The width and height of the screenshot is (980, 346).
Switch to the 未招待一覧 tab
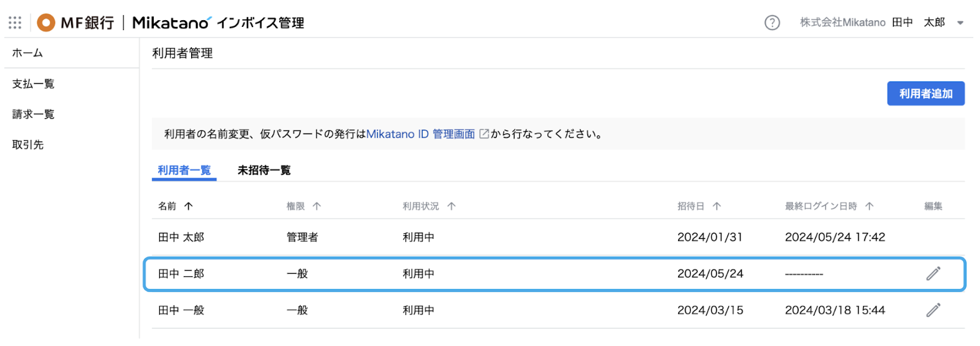[264, 170]
